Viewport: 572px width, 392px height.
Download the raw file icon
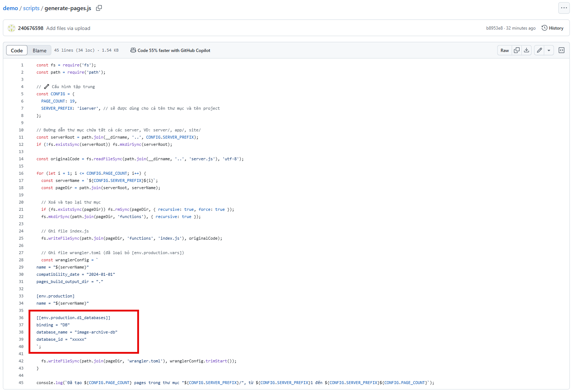tap(526, 50)
